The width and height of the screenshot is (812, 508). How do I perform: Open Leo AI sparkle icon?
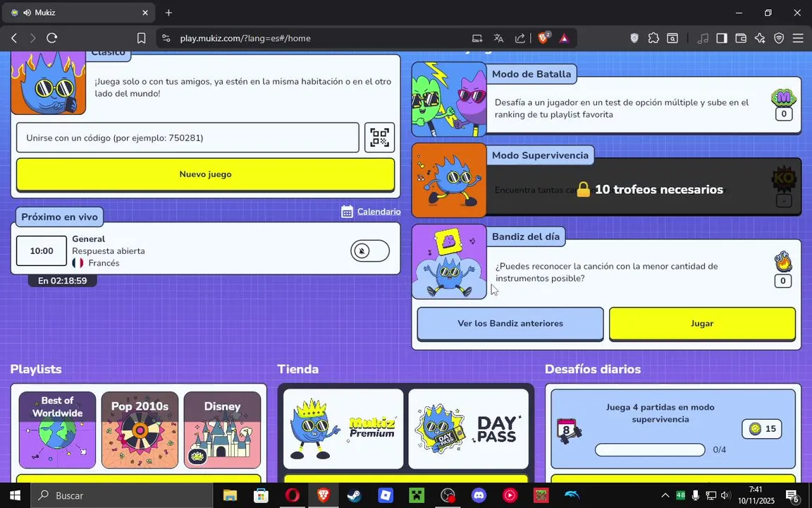click(760, 38)
